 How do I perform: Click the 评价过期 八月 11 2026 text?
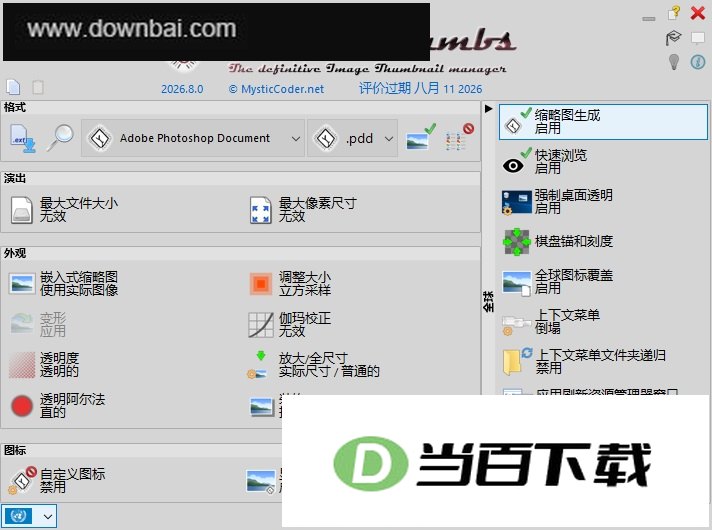(x=420, y=89)
